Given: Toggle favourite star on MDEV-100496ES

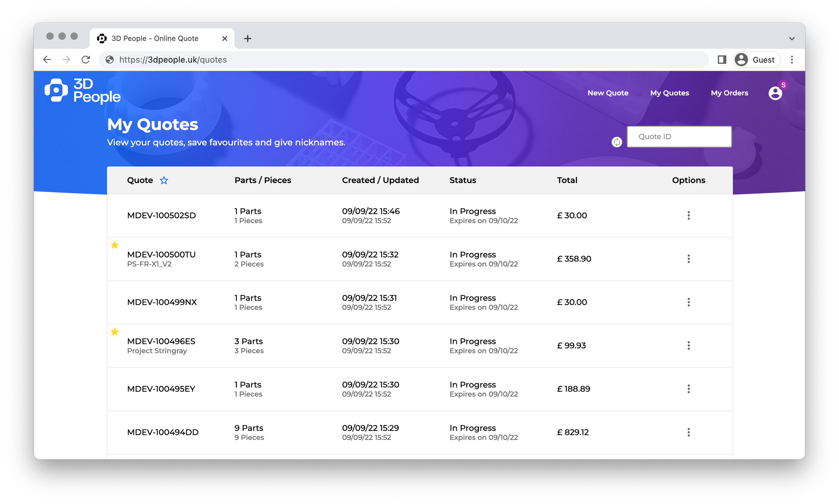Looking at the screenshot, I should (x=114, y=332).
